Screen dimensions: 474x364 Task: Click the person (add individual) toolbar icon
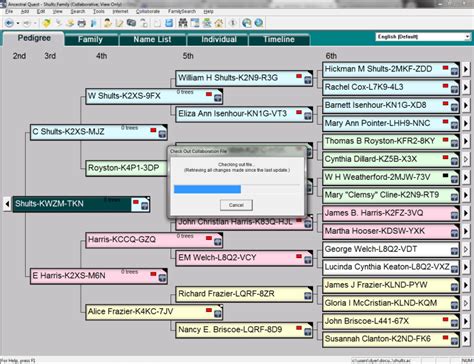[107, 23]
